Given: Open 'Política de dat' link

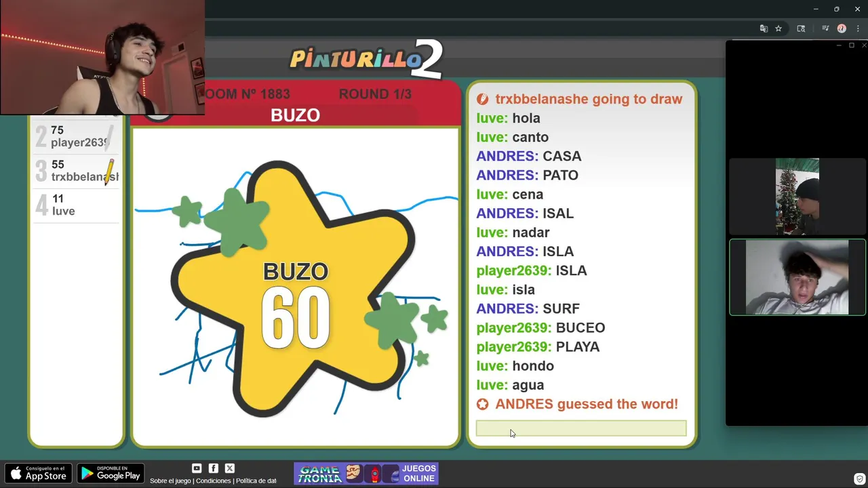Looking at the screenshot, I should tap(256, 481).
